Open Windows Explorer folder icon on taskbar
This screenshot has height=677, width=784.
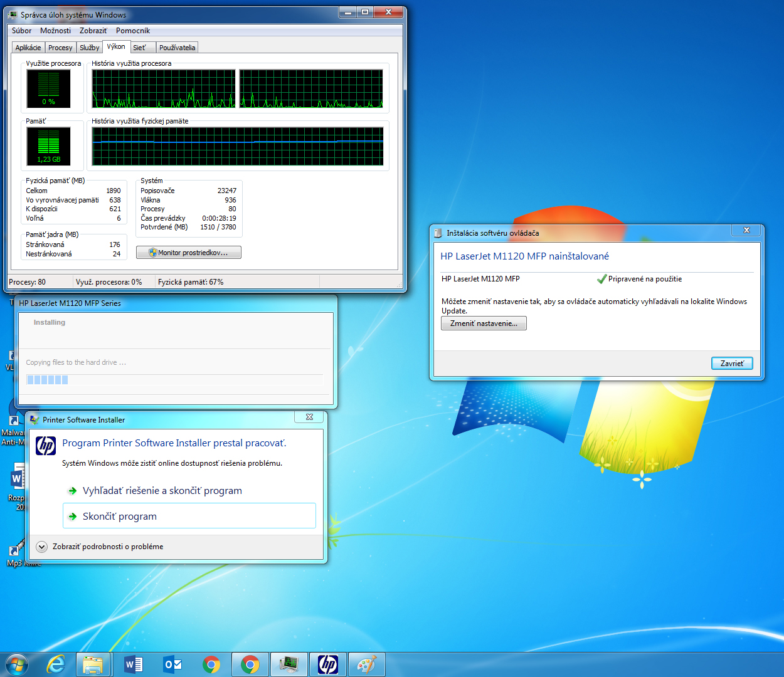[x=93, y=664]
